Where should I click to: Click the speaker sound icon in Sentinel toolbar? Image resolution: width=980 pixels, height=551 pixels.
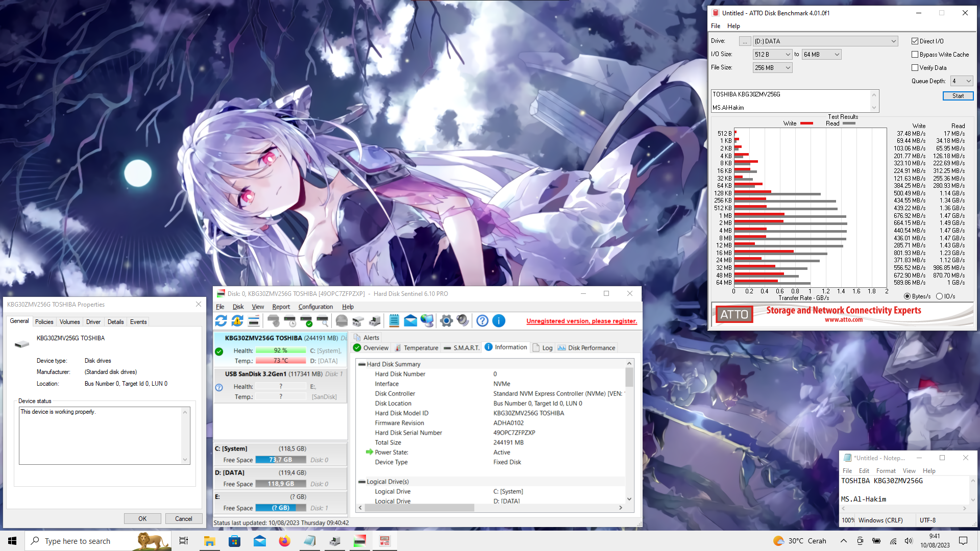pyautogui.click(x=463, y=321)
